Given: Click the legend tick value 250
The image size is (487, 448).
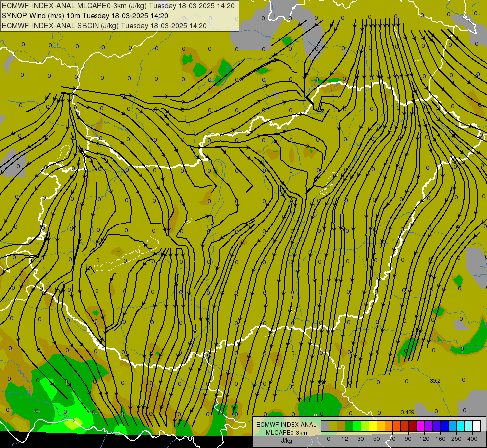Looking at the screenshot, I should click(x=456, y=439).
